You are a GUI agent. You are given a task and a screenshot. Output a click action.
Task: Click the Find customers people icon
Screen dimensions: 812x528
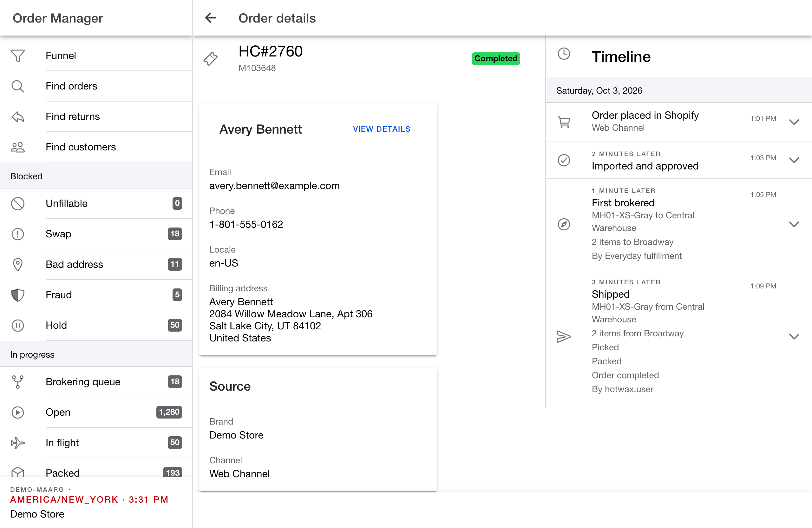pos(18,147)
